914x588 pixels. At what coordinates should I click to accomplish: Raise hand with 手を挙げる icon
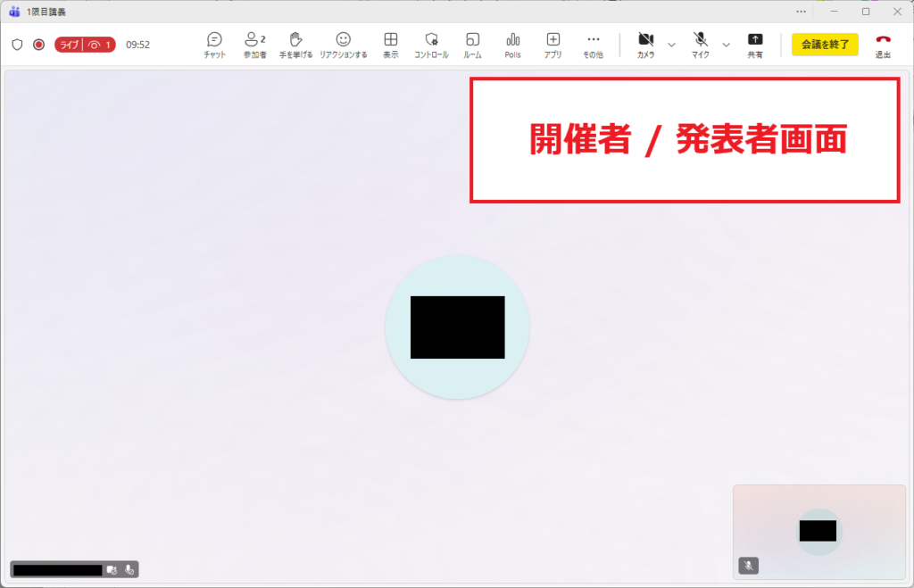[297, 45]
